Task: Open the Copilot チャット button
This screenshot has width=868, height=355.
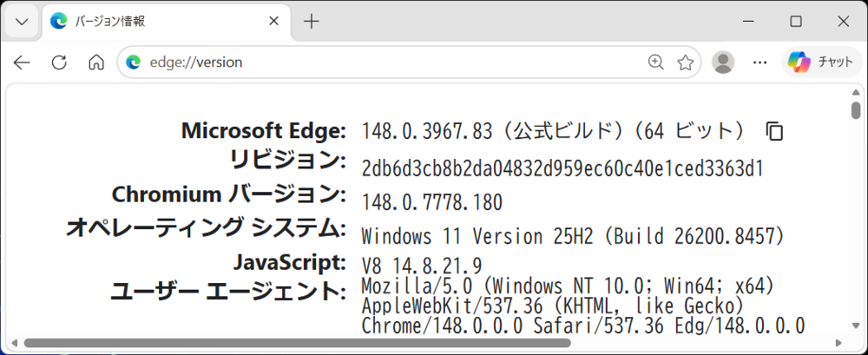Action: point(821,62)
